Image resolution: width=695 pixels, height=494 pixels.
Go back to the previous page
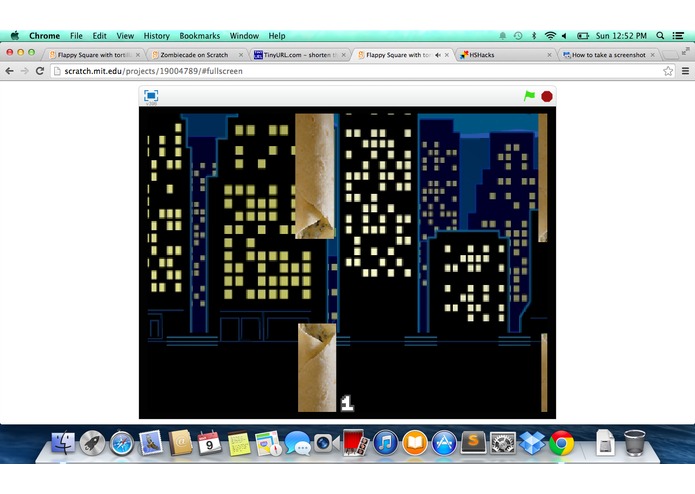(9, 71)
